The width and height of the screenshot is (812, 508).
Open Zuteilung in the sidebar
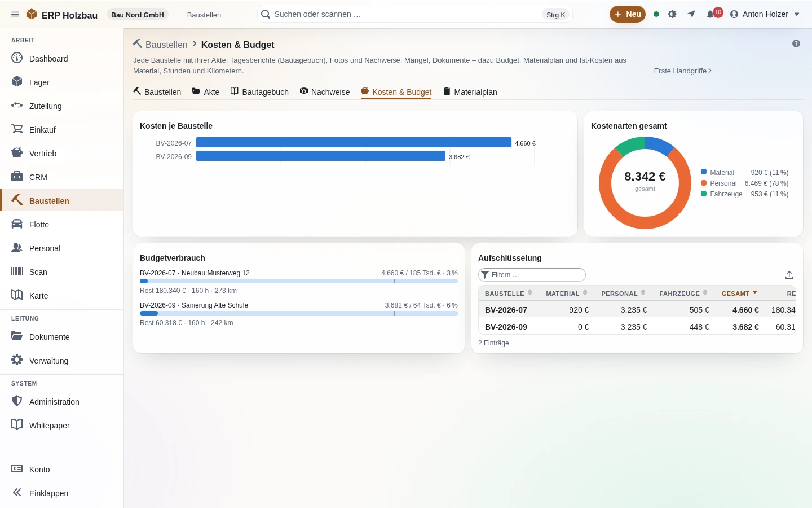[x=62, y=106]
